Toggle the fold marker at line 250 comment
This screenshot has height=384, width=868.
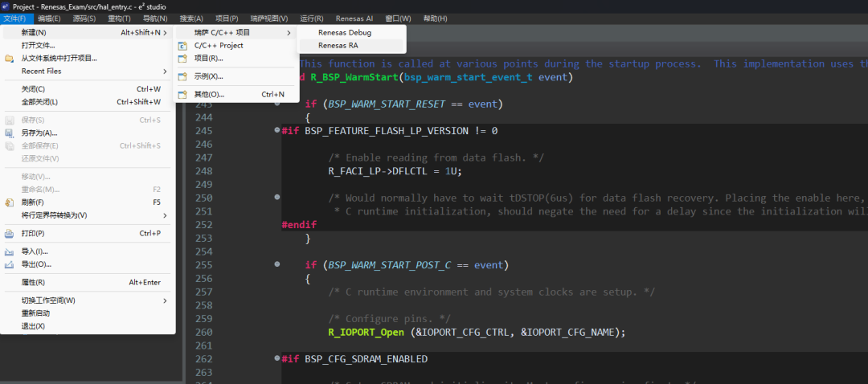pos(277,198)
